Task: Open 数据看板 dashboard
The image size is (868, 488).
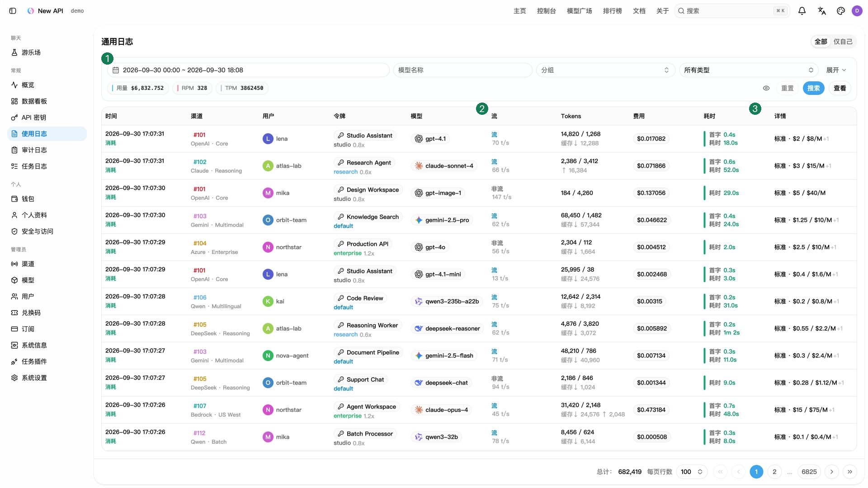Action: [47, 101]
